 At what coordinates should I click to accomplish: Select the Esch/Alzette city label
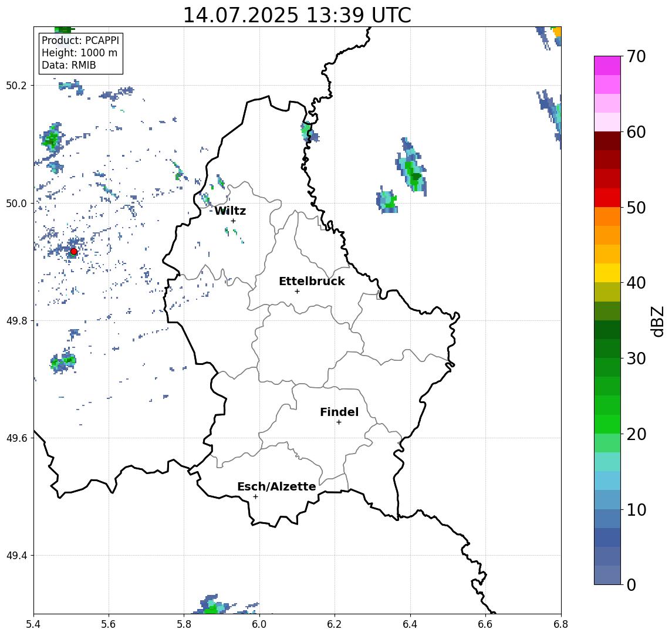tap(276, 486)
